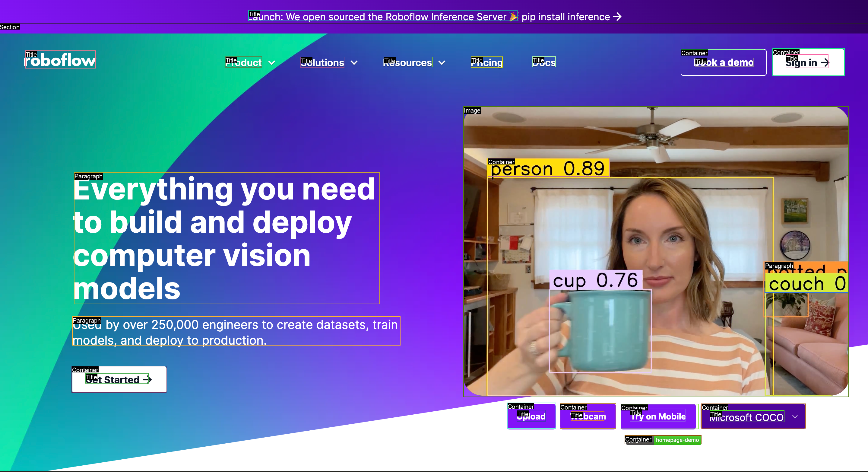Screen dimensions: 868x472
Task: Click the arrow icon in Get Started
Action: 147,380
